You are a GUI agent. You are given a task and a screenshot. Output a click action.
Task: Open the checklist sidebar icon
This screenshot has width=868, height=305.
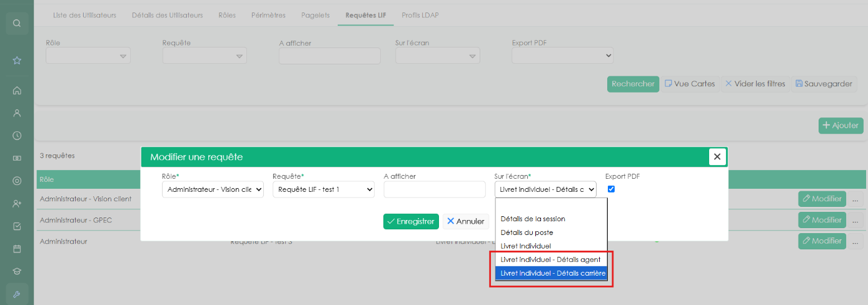(x=17, y=226)
